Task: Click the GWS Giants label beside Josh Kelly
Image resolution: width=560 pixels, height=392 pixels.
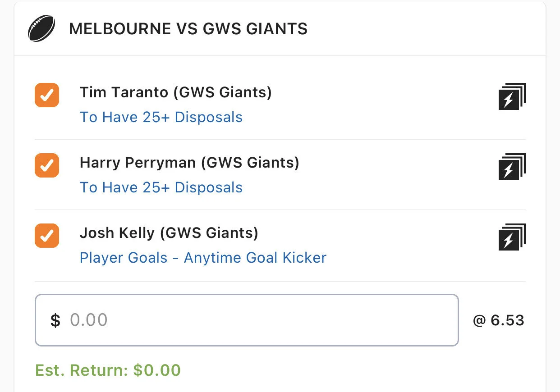Action: (210, 233)
